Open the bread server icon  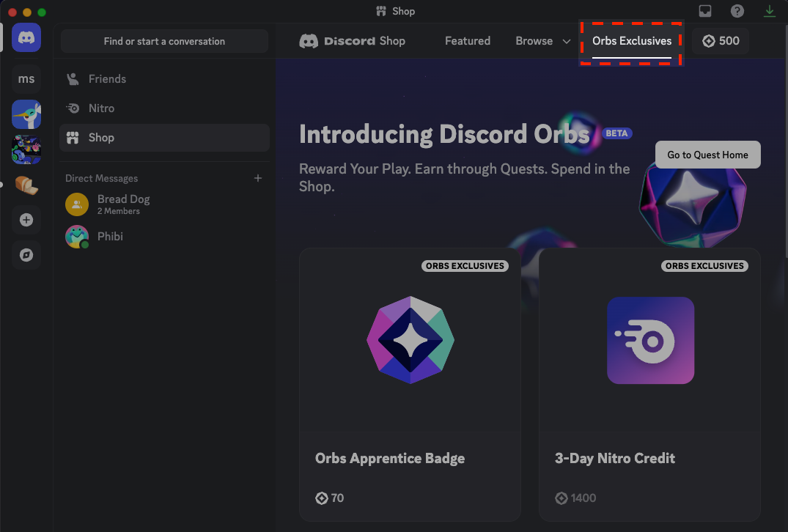click(x=26, y=185)
